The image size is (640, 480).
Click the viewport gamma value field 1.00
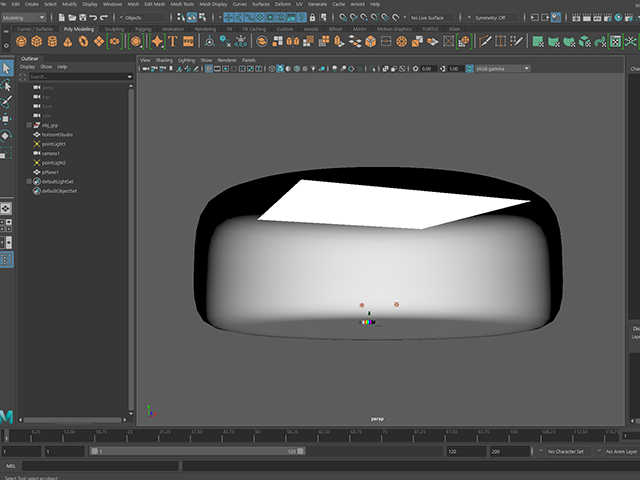click(456, 69)
